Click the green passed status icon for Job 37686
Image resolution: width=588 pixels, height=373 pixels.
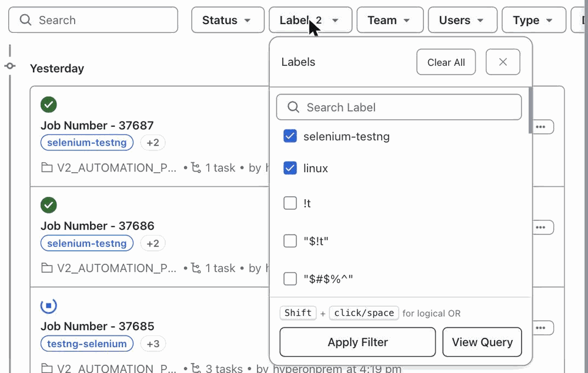(x=49, y=205)
